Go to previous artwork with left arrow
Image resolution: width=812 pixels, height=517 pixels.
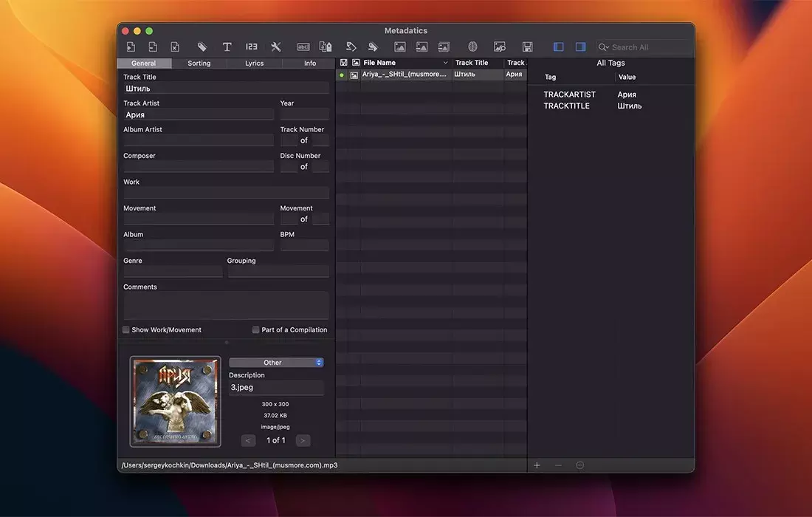point(249,440)
